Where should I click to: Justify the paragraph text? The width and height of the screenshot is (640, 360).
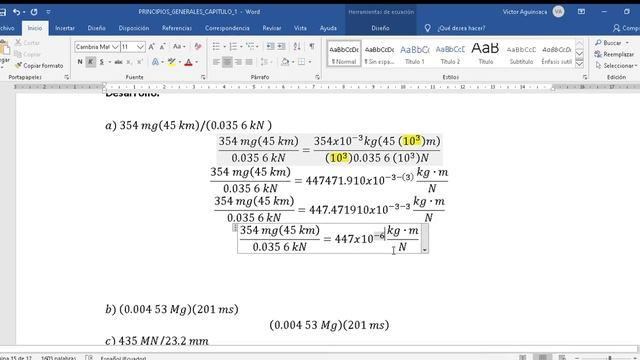(249, 62)
